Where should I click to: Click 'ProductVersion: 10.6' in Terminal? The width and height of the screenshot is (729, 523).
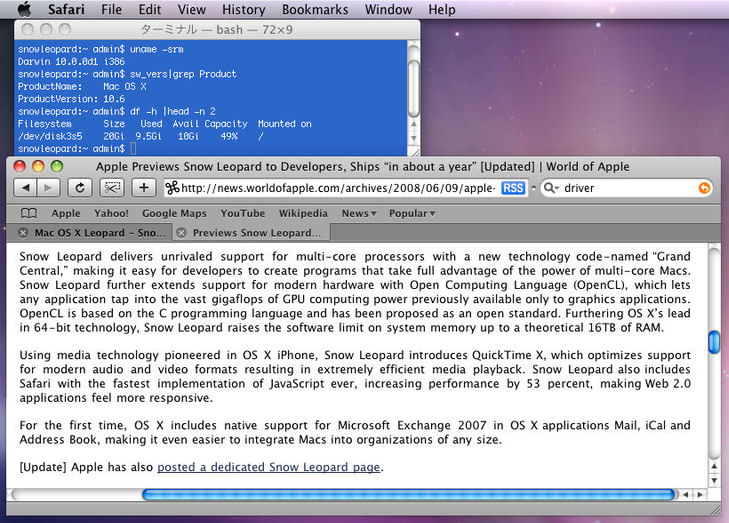pyautogui.click(x=71, y=99)
